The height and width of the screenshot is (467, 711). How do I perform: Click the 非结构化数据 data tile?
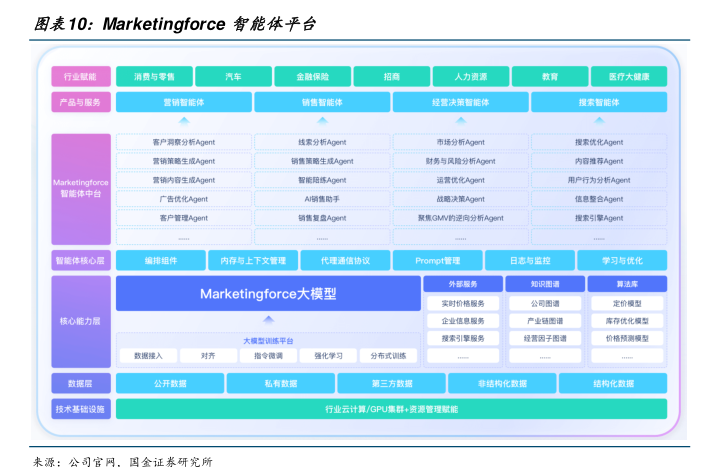coord(501,383)
